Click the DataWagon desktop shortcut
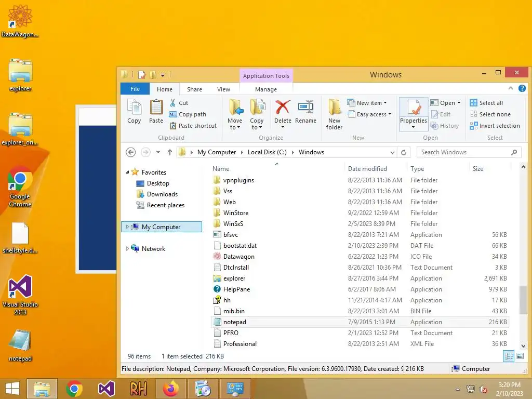The image size is (532, 399). 20,21
